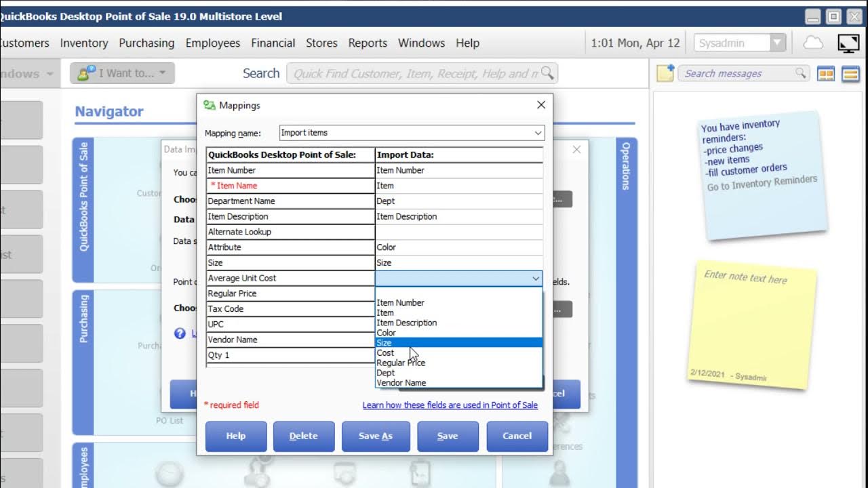Open the Purchasing menu
The height and width of the screenshot is (488, 868).
[x=146, y=43]
